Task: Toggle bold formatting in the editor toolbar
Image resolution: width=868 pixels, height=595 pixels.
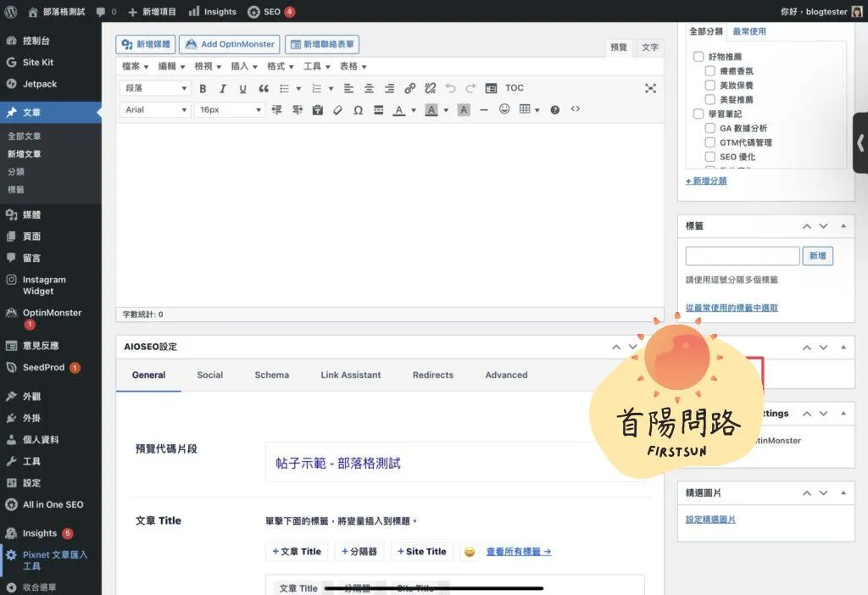Action: 203,88
